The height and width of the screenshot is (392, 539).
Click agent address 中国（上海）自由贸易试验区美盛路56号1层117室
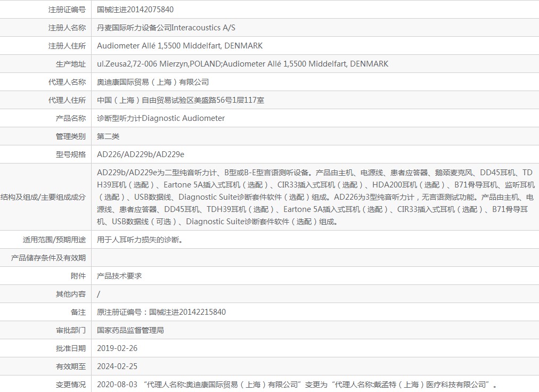point(181,100)
